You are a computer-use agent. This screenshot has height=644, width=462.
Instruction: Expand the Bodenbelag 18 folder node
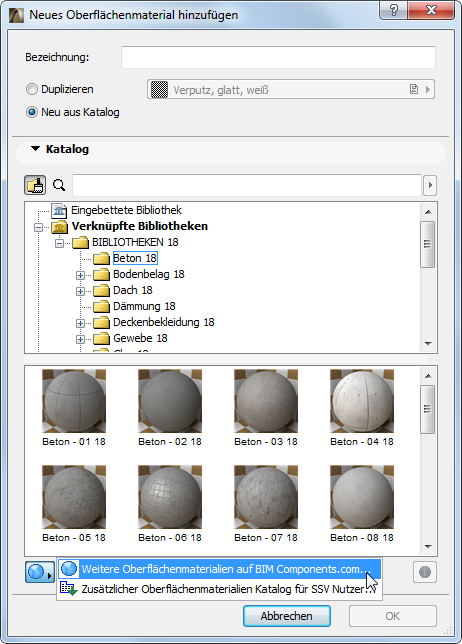pos(80,275)
